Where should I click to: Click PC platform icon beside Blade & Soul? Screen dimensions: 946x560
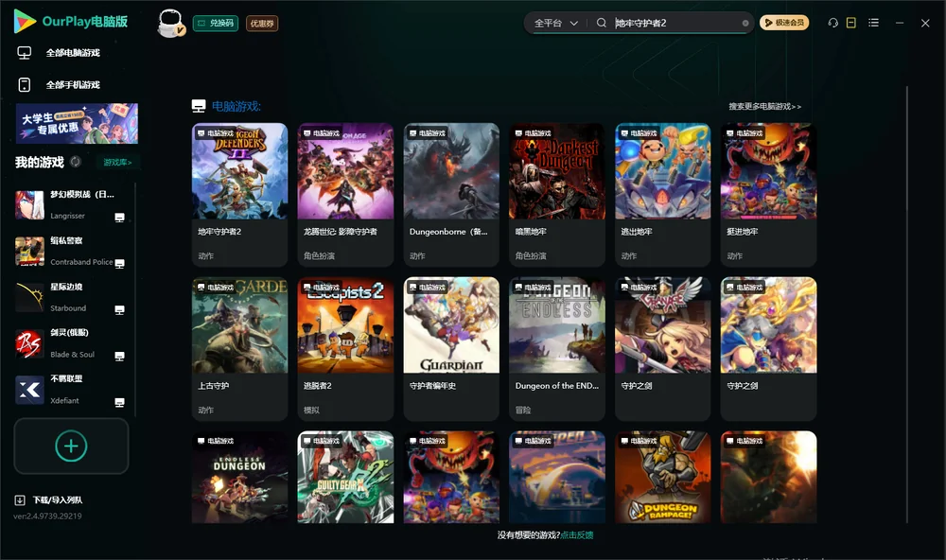[x=119, y=356]
